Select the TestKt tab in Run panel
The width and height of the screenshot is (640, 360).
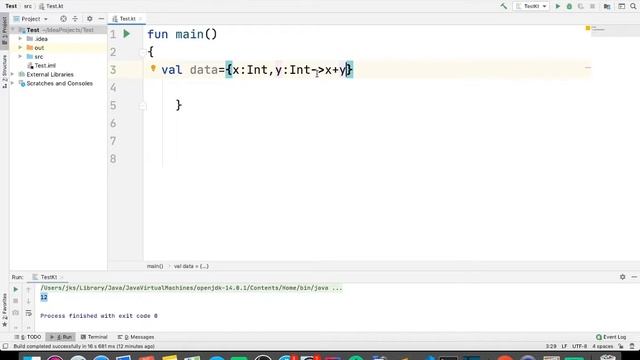pyautogui.click(x=45, y=277)
